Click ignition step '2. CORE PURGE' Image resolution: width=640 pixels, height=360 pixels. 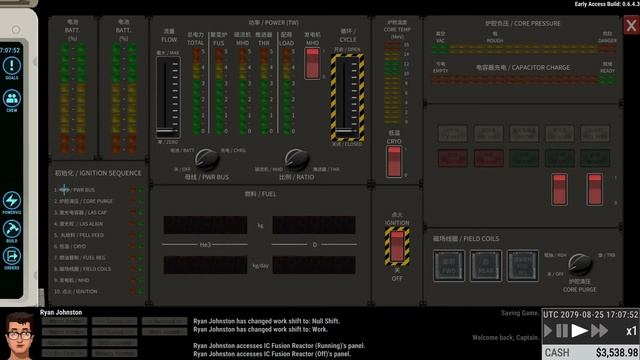(83, 201)
